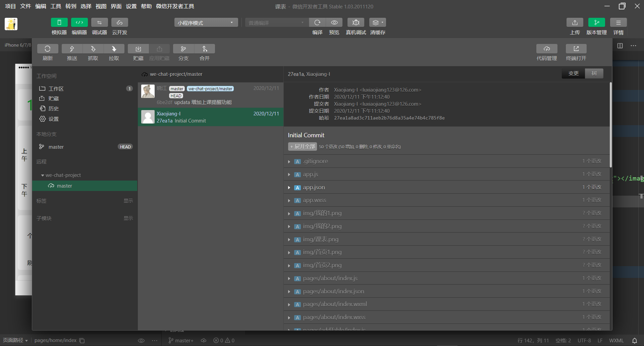
Task: Select 历史 history in the sidebar
Action: [x=86, y=109]
